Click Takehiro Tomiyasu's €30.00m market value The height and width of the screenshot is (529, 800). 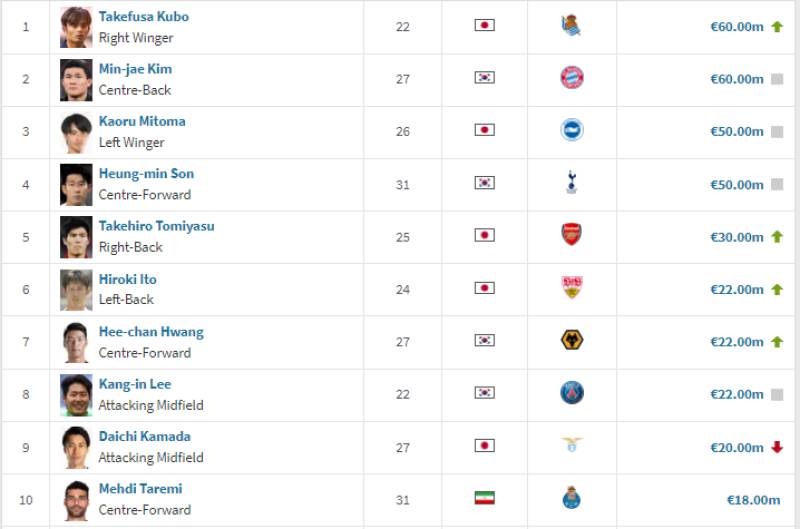pyautogui.click(x=737, y=237)
